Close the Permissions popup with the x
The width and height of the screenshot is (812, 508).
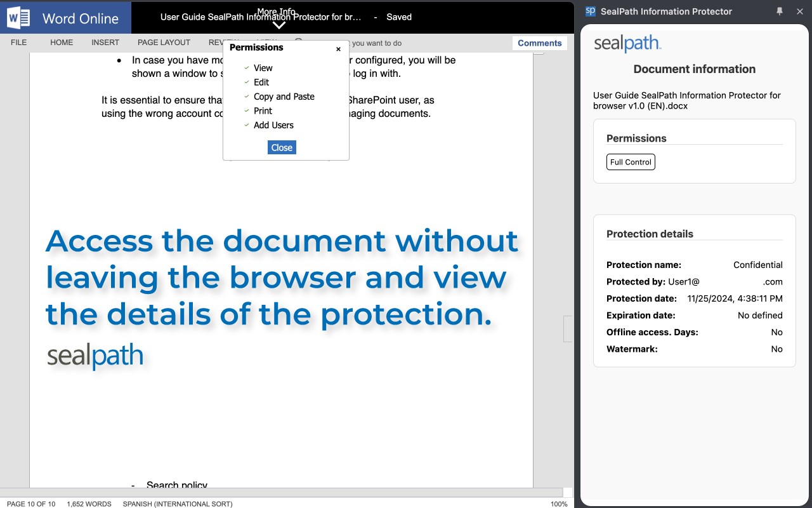338,49
